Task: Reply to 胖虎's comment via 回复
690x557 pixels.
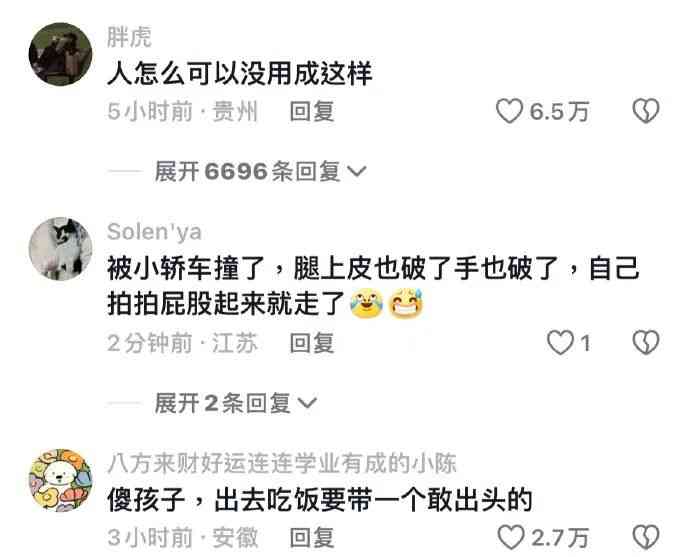Action: [312, 111]
